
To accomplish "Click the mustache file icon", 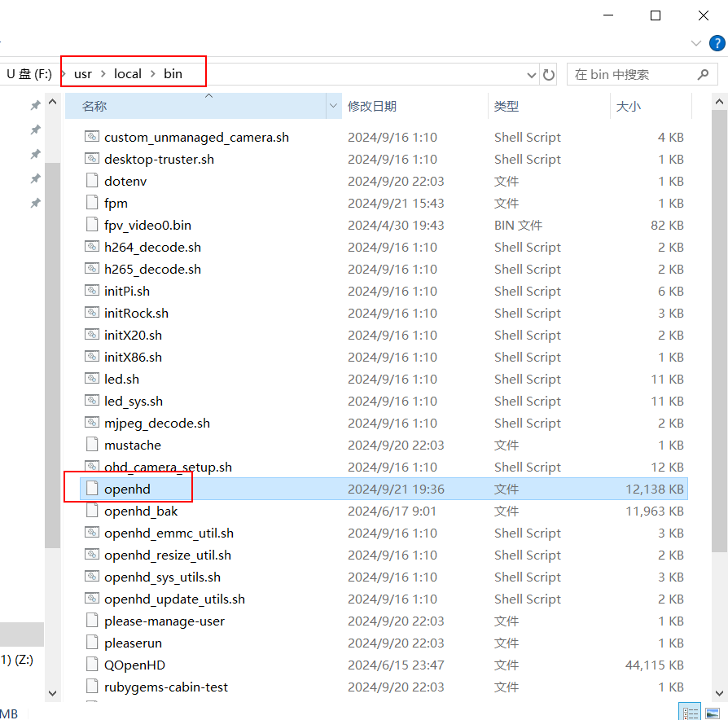I will [92, 445].
